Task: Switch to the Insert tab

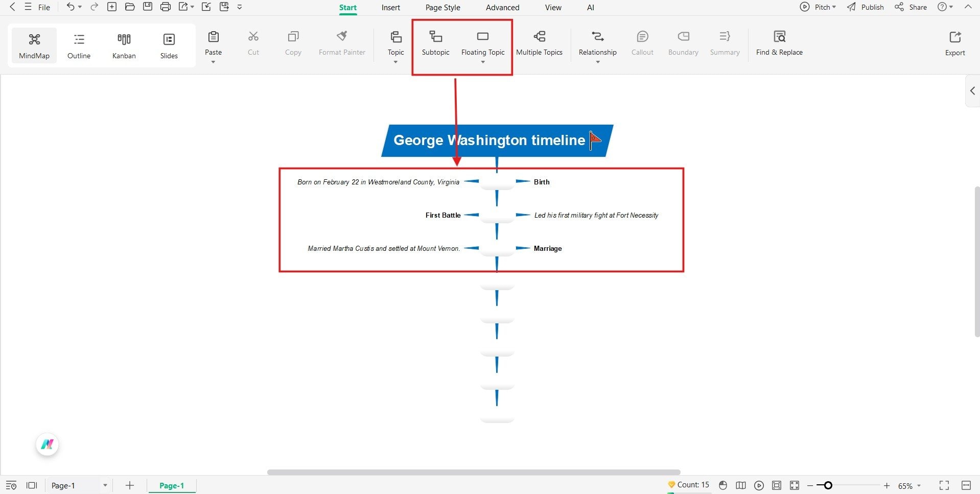Action: coord(390,7)
